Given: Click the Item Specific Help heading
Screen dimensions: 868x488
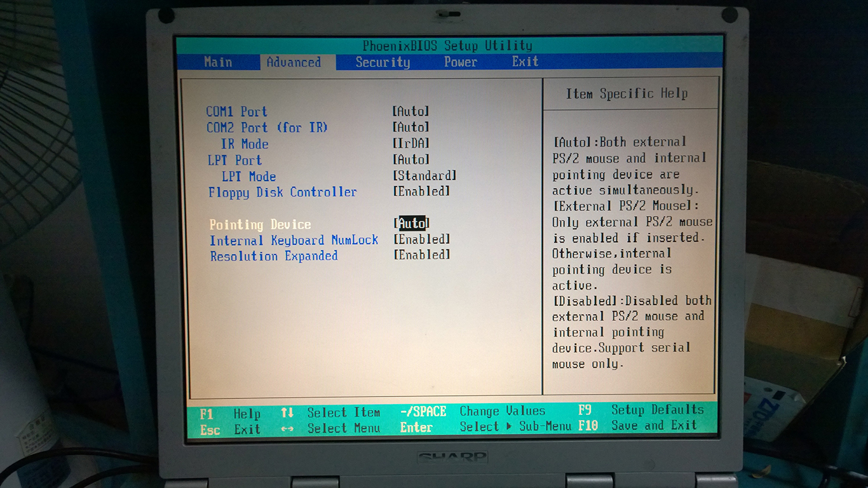Looking at the screenshot, I should point(627,94).
